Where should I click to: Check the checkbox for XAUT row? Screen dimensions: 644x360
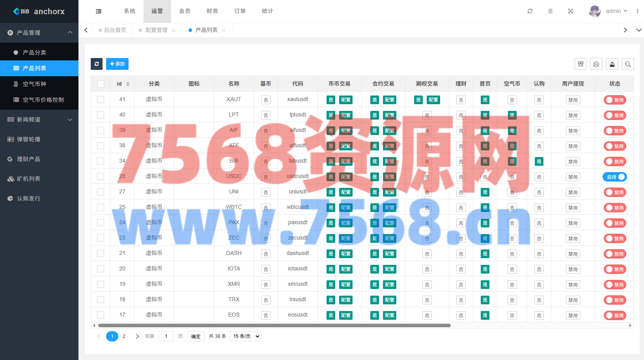coord(101,99)
